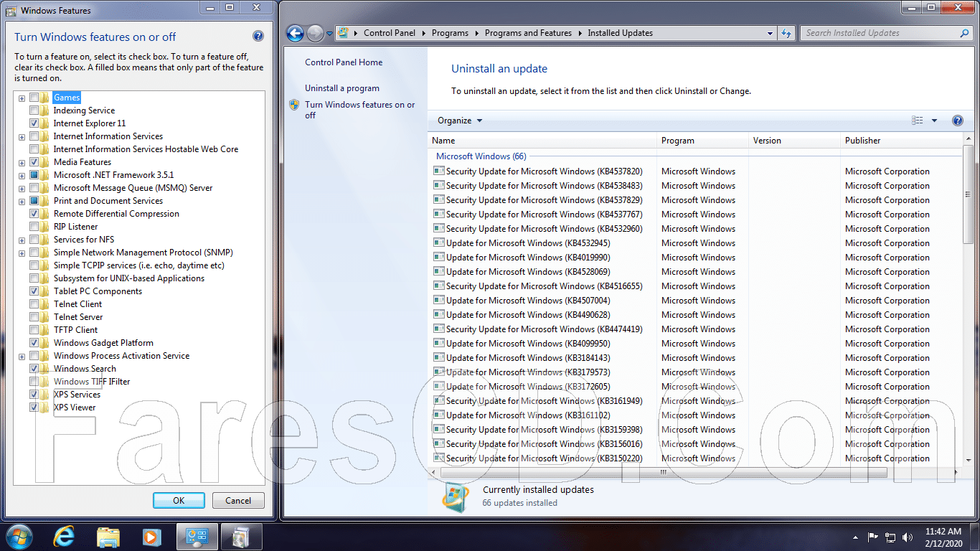Toggle Microsoft .NET Framework 3.5.1 checkbox

pos(34,175)
